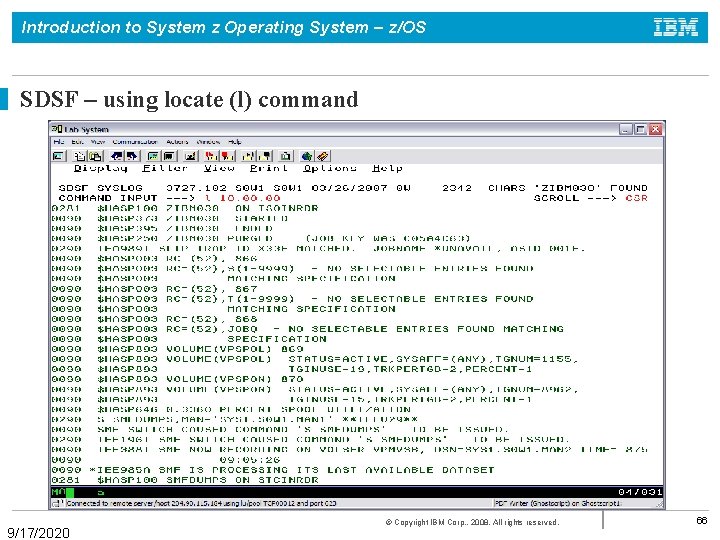Click the 'SDSF SYSLOG' panel title text

click(x=101, y=188)
